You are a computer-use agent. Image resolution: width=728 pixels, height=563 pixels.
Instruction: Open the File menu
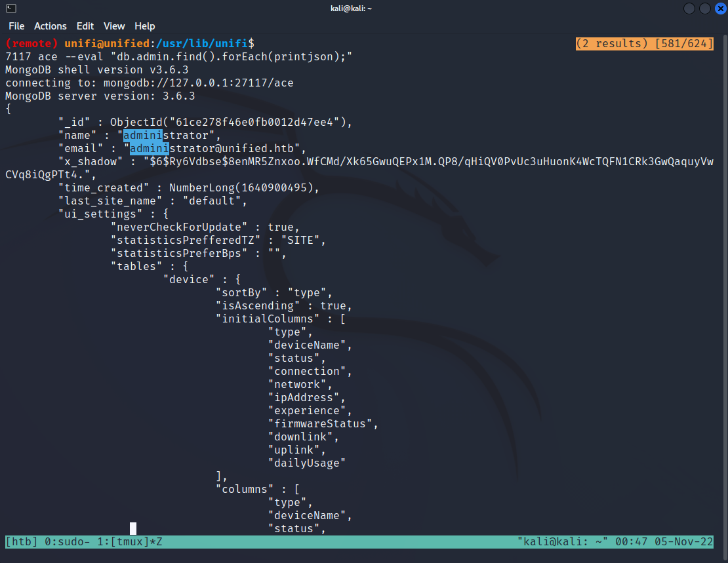pyautogui.click(x=16, y=26)
